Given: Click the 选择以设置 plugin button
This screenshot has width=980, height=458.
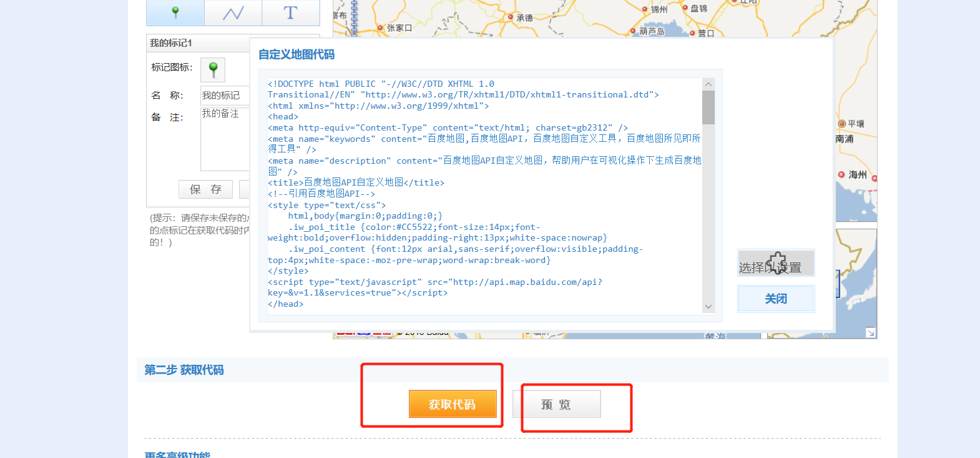Looking at the screenshot, I should click(x=776, y=263).
